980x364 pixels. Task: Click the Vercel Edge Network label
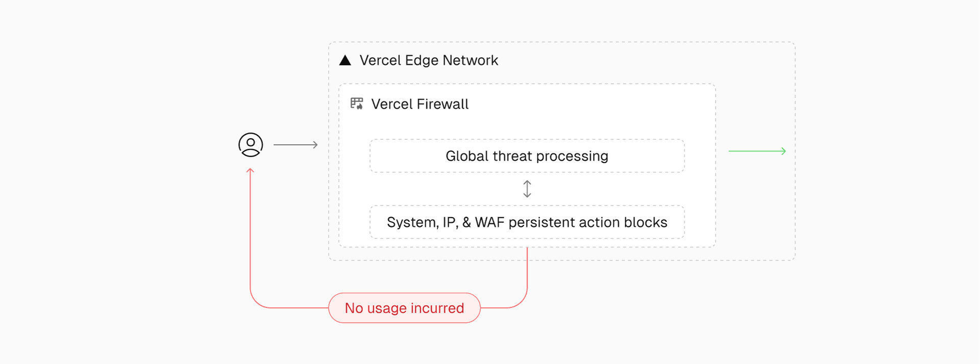tap(428, 61)
